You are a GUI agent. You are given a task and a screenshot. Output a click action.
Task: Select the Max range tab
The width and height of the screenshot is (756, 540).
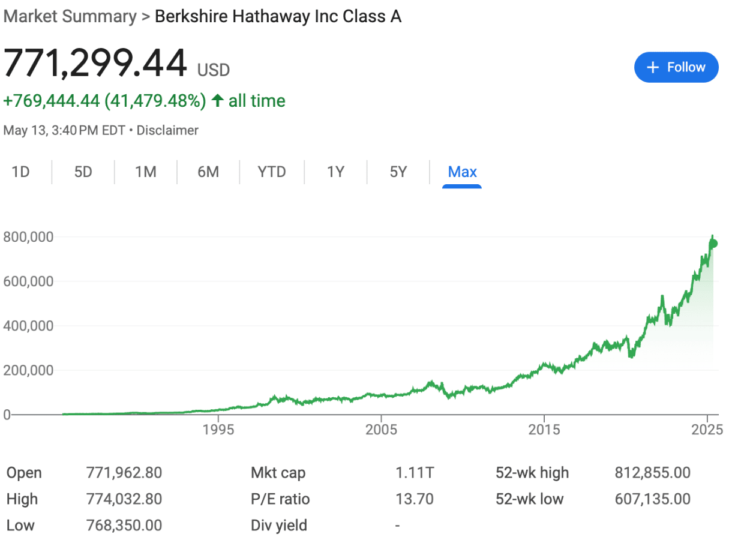point(462,172)
